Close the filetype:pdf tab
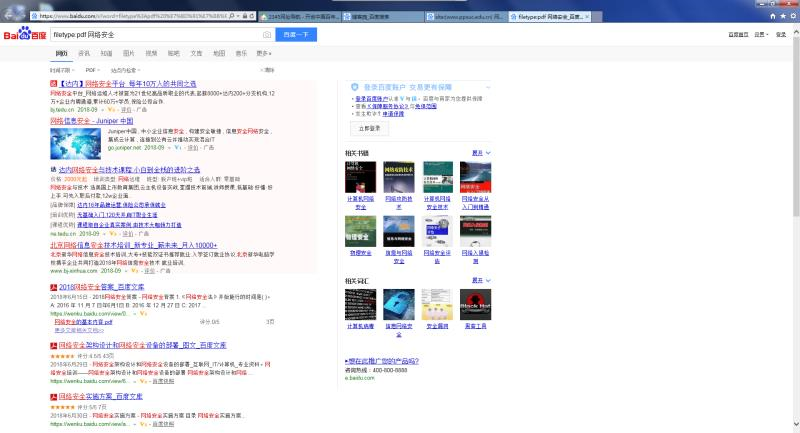Screen dimensions: 800x433 587,17
